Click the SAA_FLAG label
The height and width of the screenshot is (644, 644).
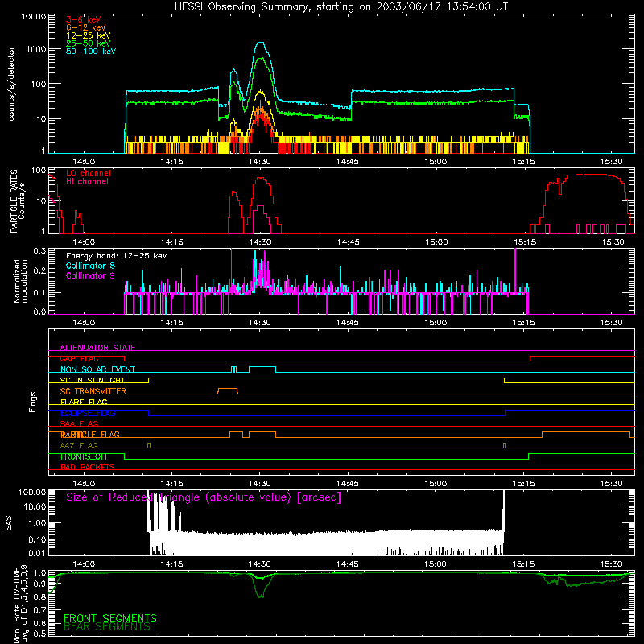click(79, 423)
